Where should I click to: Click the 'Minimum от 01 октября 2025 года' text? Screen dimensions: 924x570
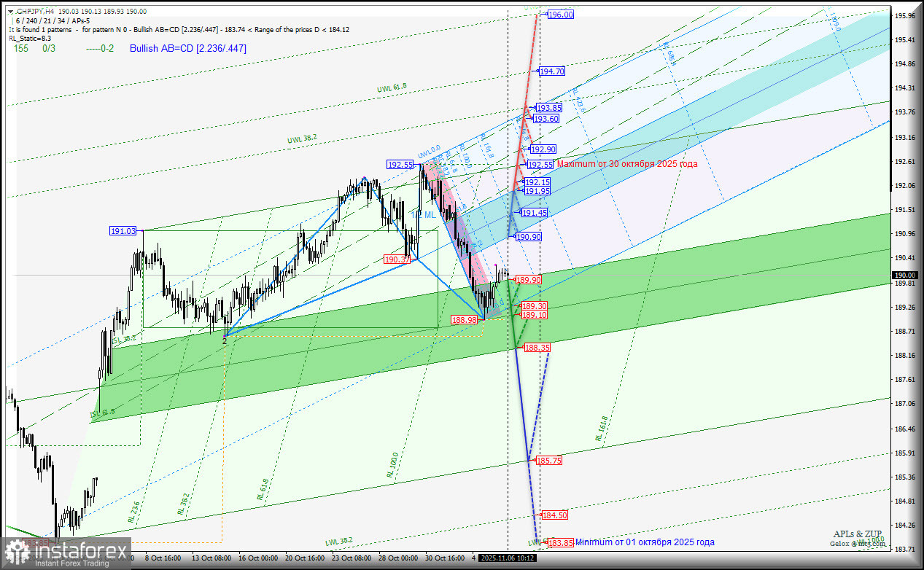[x=645, y=542]
